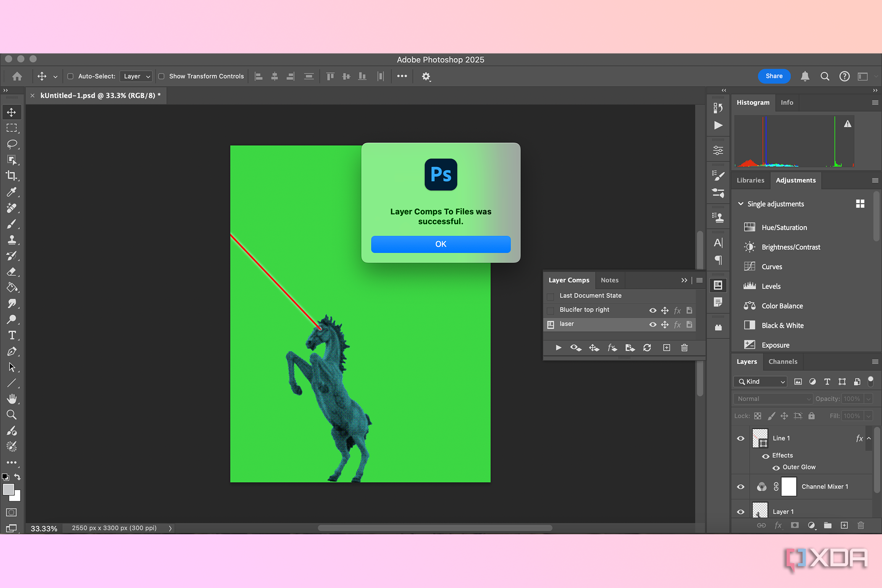The width and height of the screenshot is (882, 588).
Task: Switch to the Channels tab
Action: click(783, 362)
